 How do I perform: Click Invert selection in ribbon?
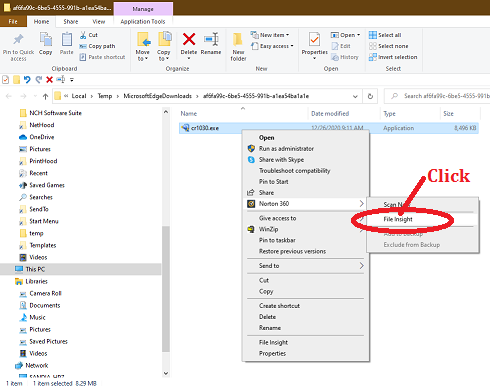[393, 57]
